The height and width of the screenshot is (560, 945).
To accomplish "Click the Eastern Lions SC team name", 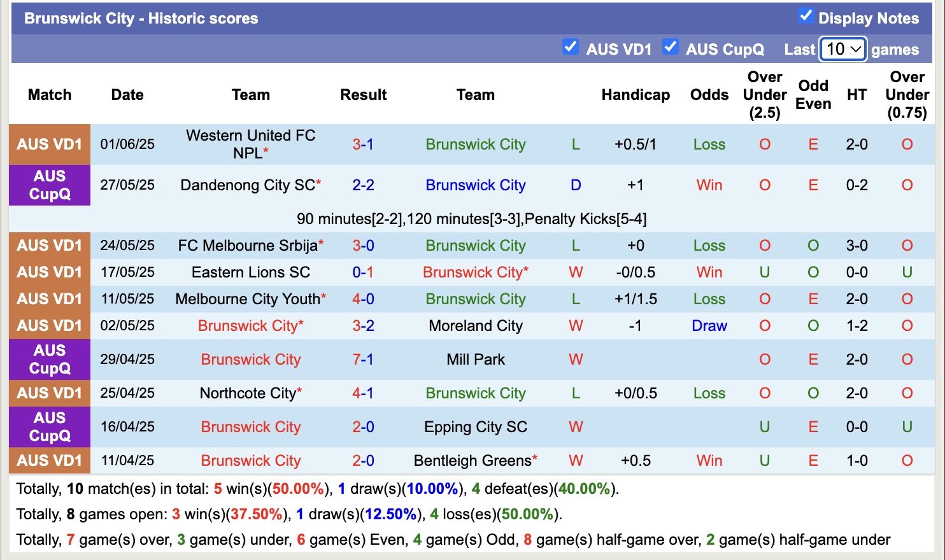I will tap(250, 272).
